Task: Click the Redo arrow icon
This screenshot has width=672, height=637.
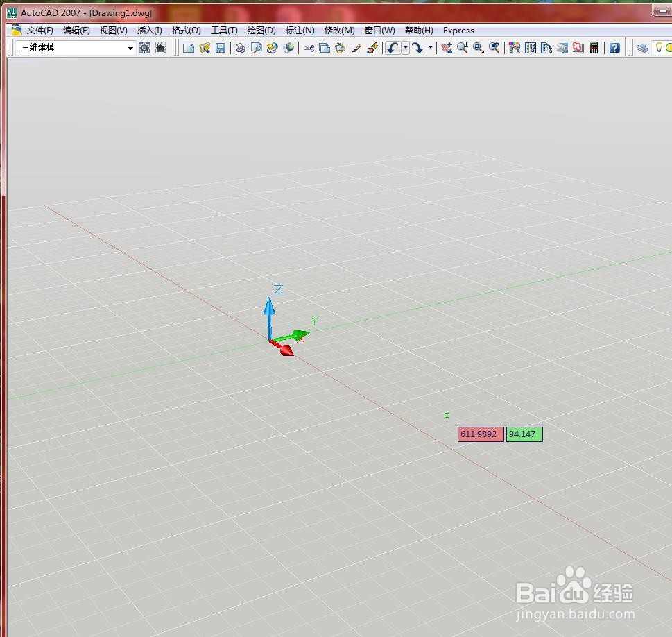Action: [417, 48]
